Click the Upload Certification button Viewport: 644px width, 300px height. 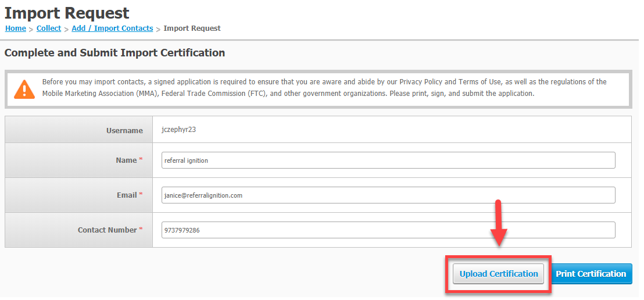coord(498,274)
